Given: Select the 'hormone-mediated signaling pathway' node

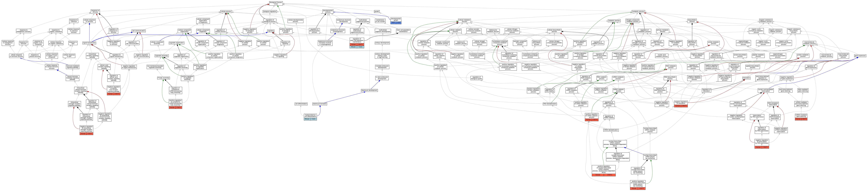Looking at the screenshot, I should 72,67.
